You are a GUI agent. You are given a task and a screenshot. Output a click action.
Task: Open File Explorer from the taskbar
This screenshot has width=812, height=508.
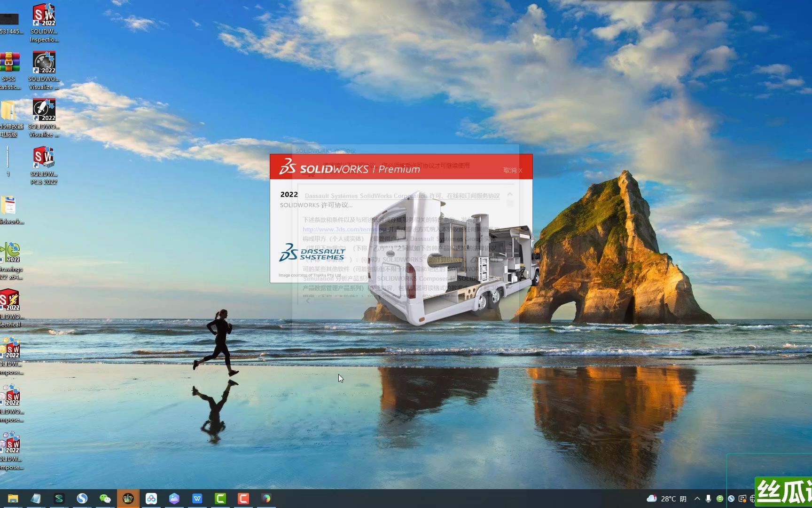[x=13, y=499]
